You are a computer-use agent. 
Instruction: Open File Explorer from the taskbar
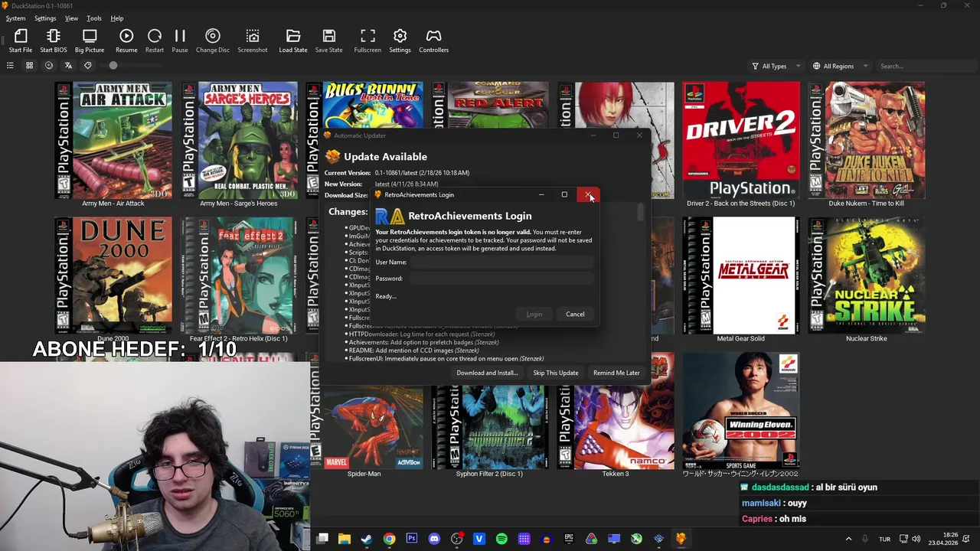(345, 539)
